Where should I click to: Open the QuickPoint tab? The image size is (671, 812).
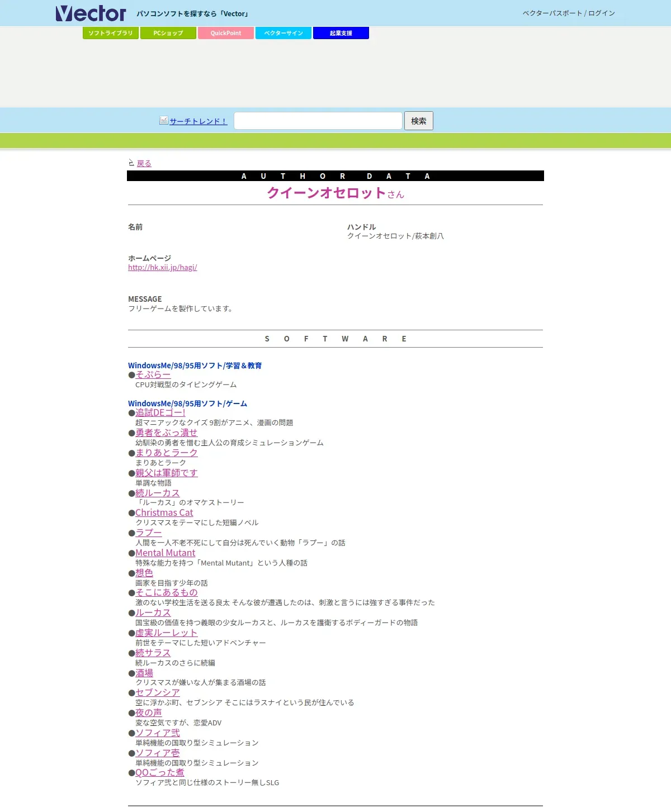(226, 33)
